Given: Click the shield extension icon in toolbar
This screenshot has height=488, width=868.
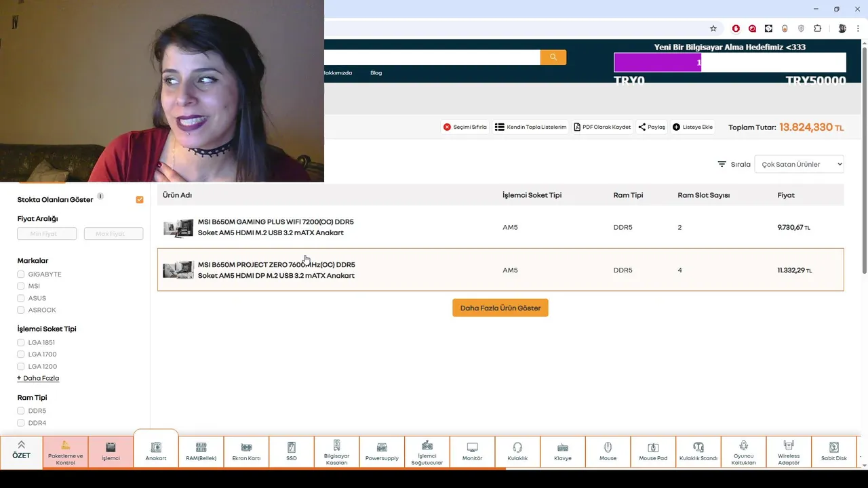Looking at the screenshot, I should pos(801,28).
